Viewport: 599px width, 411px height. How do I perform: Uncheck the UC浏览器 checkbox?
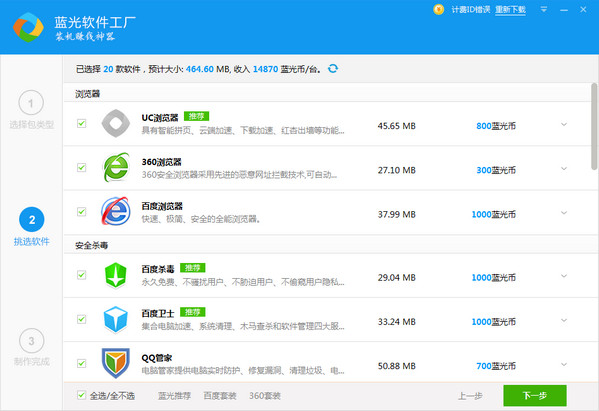click(81, 123)
